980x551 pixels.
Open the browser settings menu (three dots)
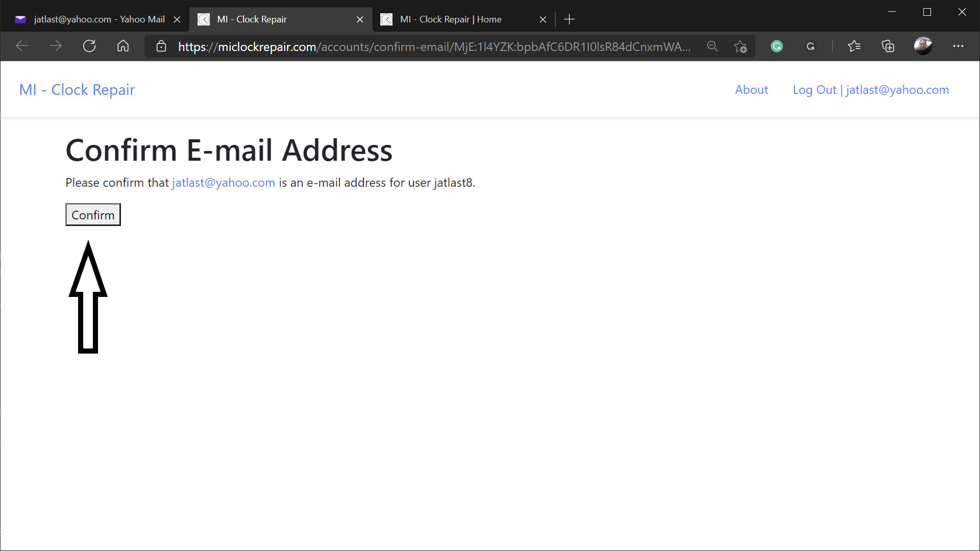[959, 46]
